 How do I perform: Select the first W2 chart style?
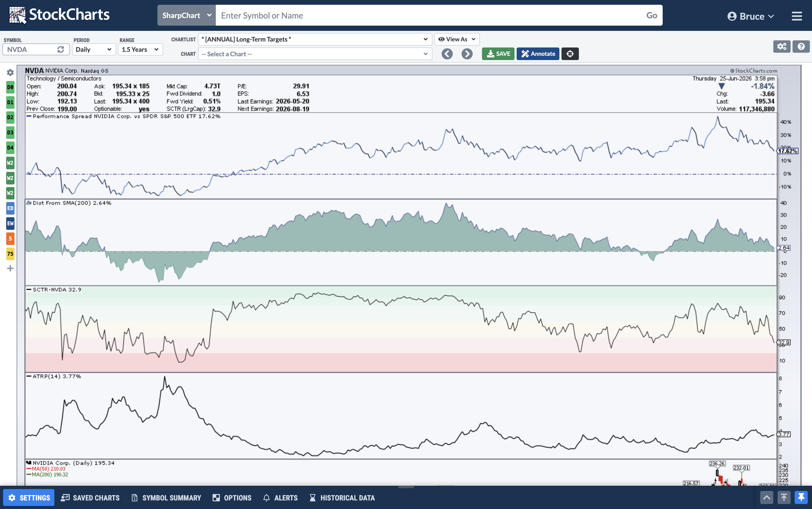pyautogui.click(x=10, y=163)
